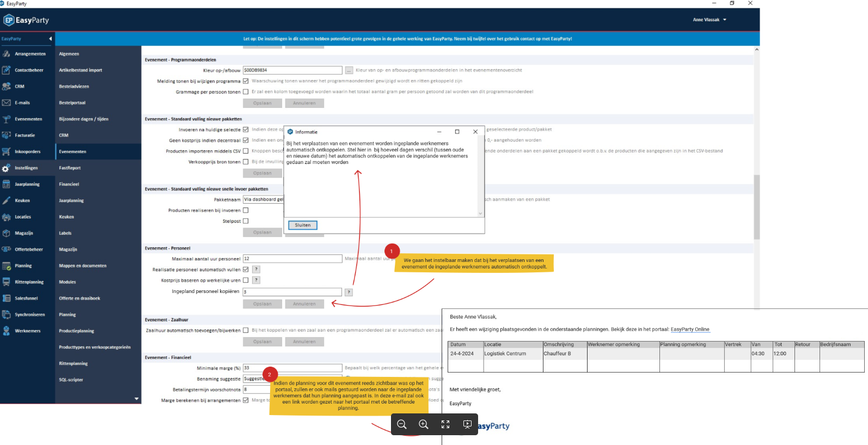Enable Zaalhuur automatisch toevoegen/bijwerken checkbox
The height and width of the screenshot is (445, 868).
[246, 330]
